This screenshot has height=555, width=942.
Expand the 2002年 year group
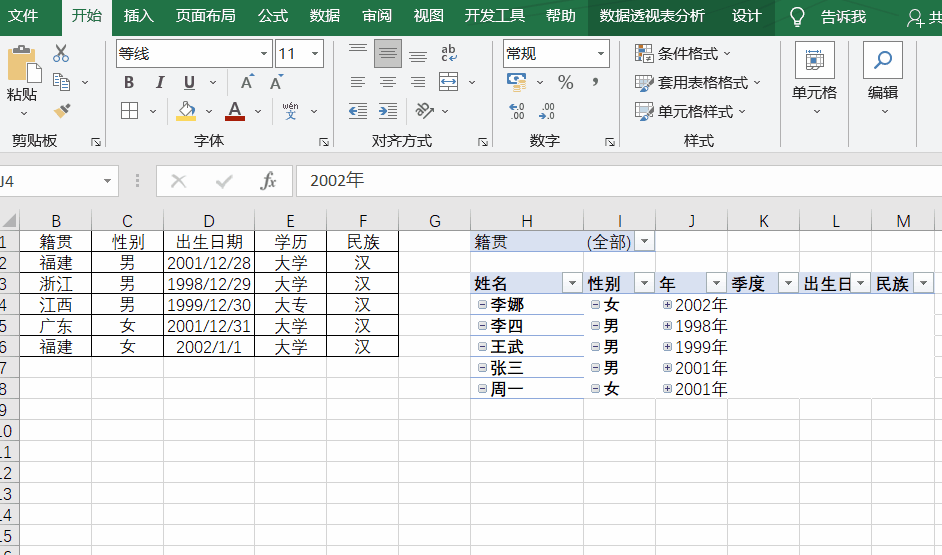[667, 305]
